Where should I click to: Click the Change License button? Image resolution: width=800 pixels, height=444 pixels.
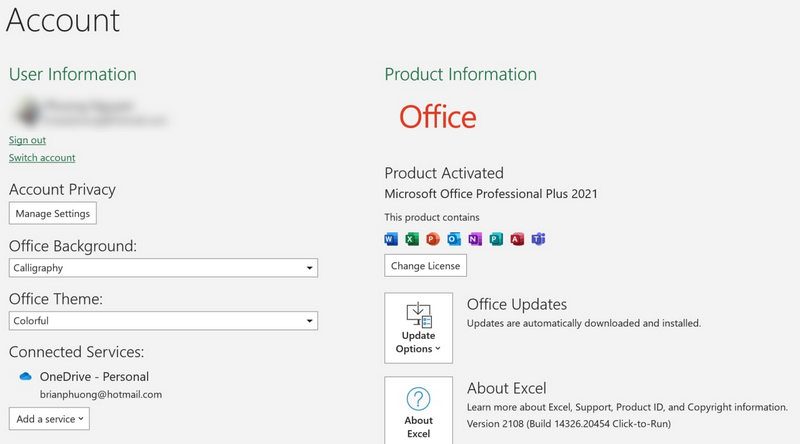click(425, 265)
